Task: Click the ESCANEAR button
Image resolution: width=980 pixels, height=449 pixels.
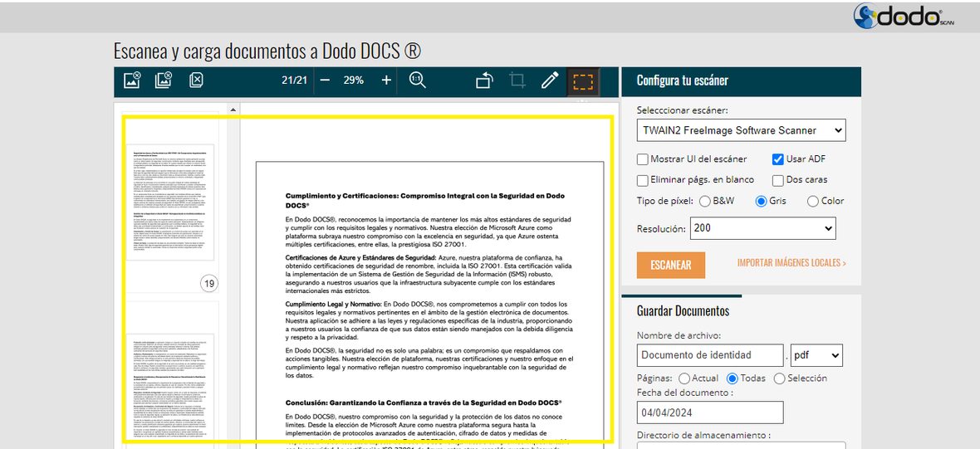Action: (x=670, y=265)
